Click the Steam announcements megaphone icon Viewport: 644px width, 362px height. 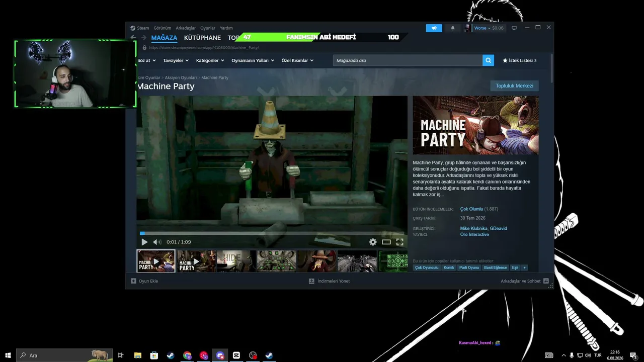434,28
